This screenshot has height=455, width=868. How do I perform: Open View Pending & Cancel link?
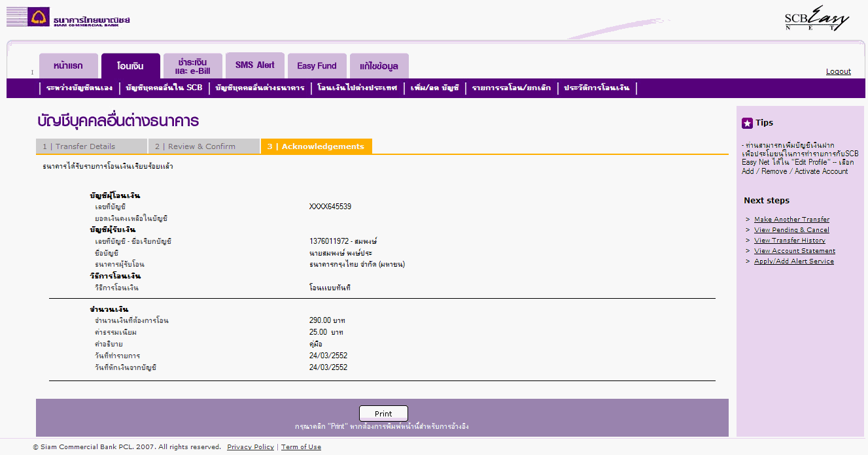(x=791, y=230)
